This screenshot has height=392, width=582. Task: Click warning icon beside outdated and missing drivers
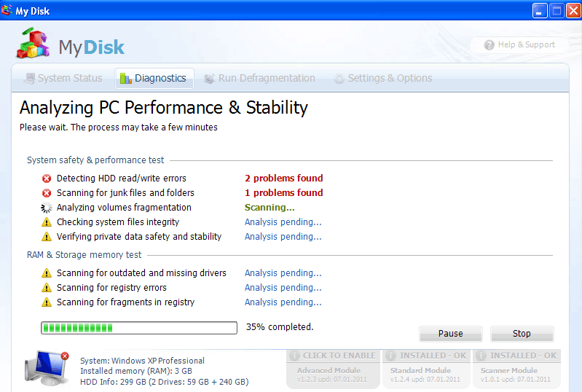47,273
